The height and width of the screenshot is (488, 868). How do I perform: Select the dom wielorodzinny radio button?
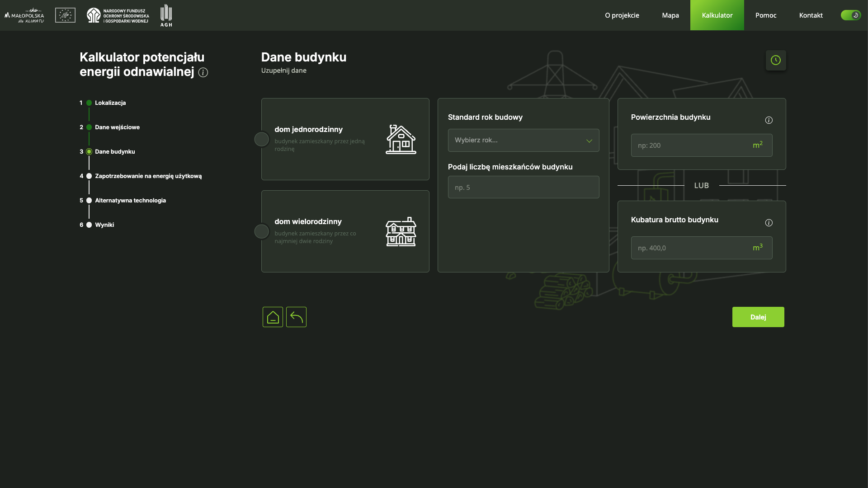[261, 231]
